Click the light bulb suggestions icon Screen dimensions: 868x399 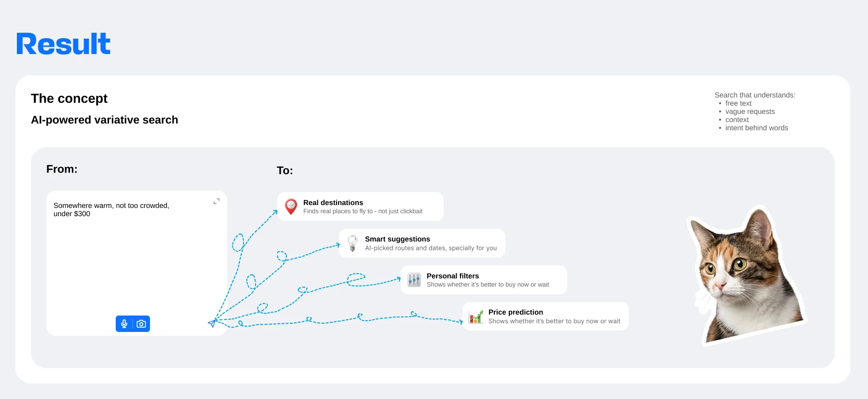coord(353,243)
